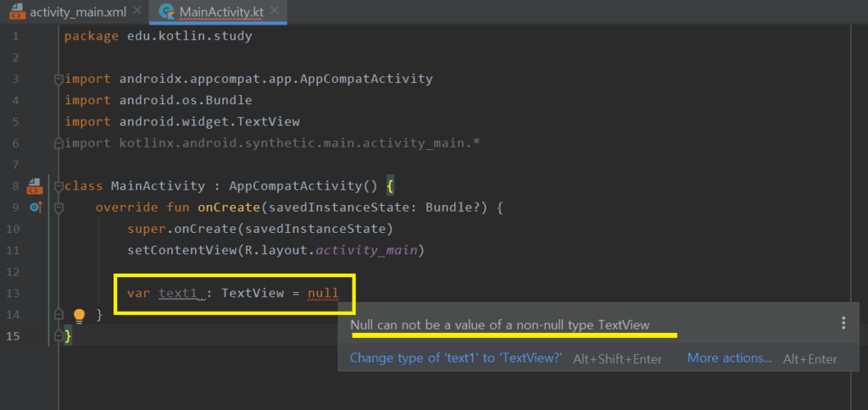Open the More actions... link
The height and width of the screenshot is (410, 868).
[x=729, y=358]
